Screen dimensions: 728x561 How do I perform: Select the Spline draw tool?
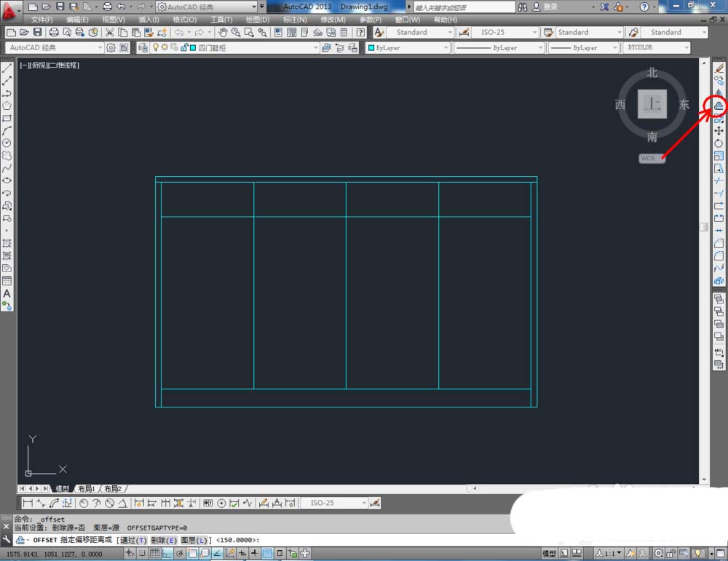pyautogui.click(x=7, y=168)
